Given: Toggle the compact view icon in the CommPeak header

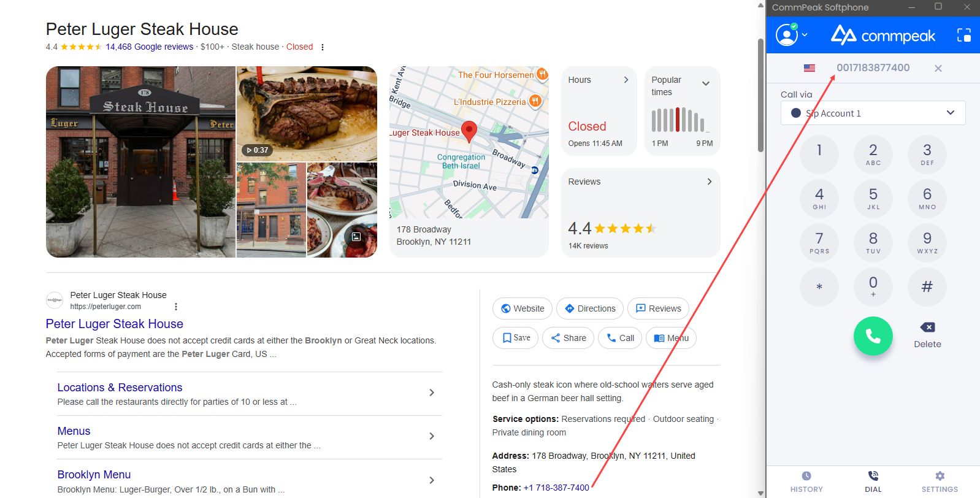Looking at the screenshot, I should 964,35.
